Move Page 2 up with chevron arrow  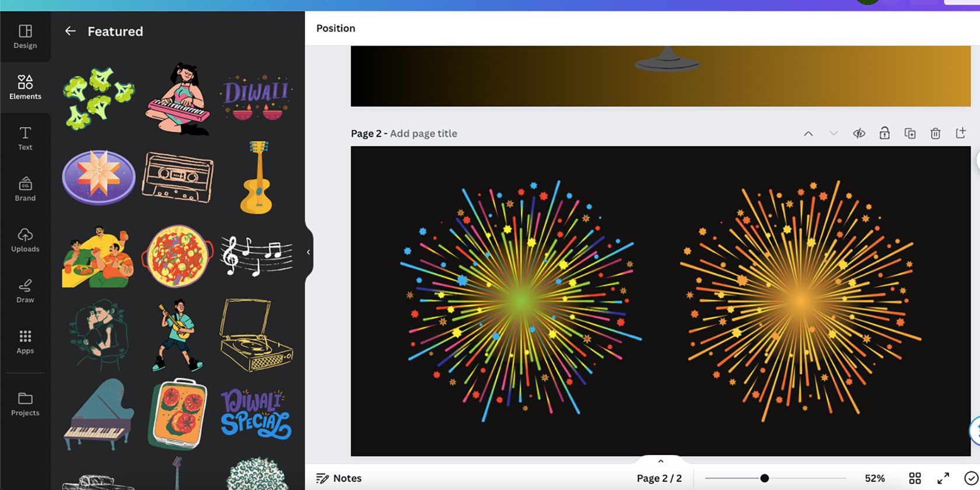click(808, 134)
